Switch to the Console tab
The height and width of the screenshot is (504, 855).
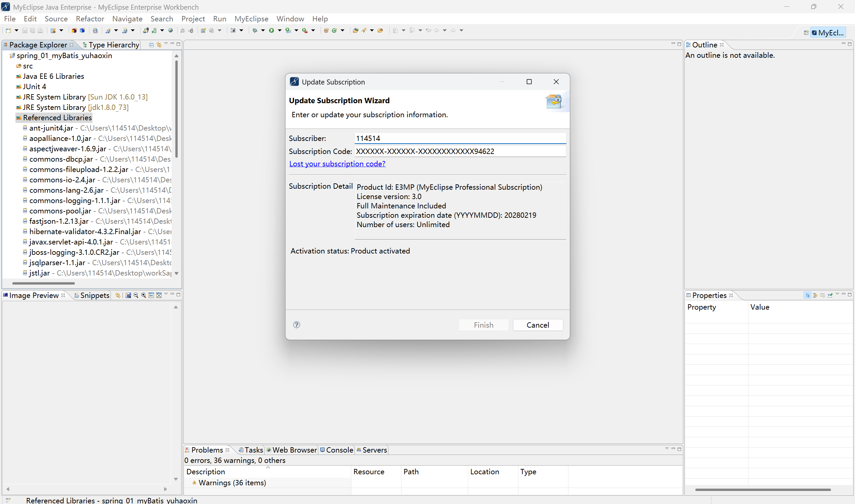337,450
